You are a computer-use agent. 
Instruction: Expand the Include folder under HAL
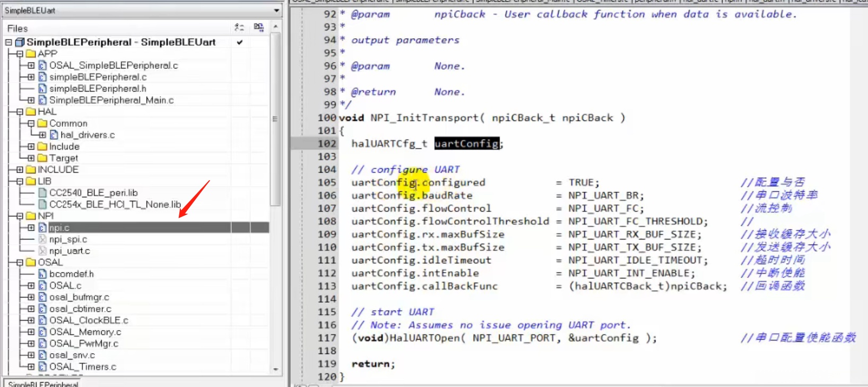[x=31, y=146]
